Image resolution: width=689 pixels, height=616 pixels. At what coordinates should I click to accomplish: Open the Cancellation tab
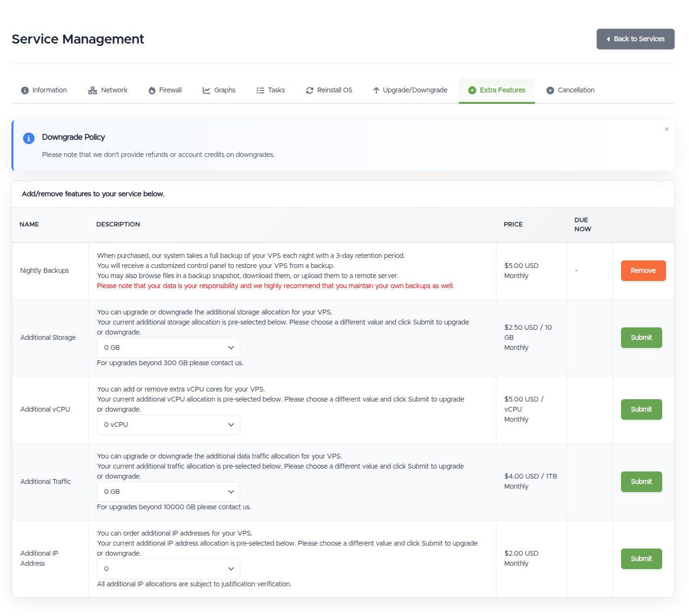pos(571,90)
